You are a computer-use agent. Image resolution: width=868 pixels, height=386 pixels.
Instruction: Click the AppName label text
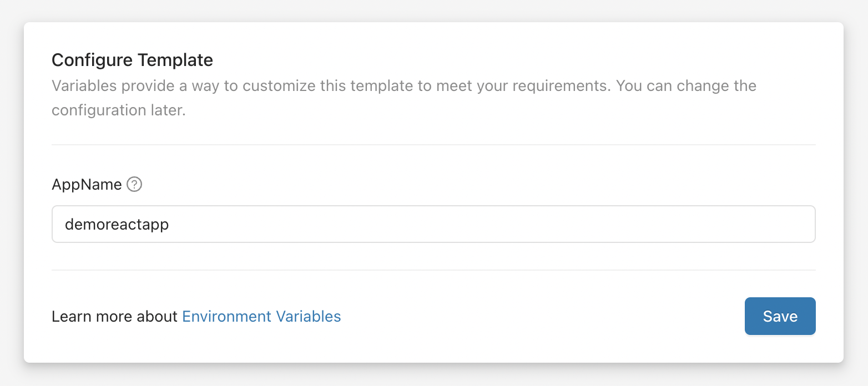86,184
